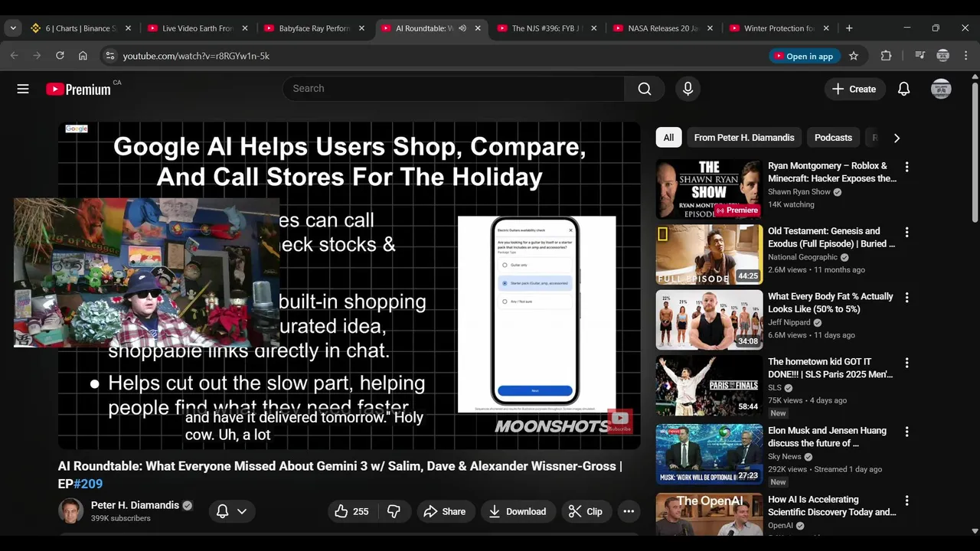Viewport: 980px width, 551px height.
Task: Open options for Every Body Fat % video
Action: pos(906,298)
